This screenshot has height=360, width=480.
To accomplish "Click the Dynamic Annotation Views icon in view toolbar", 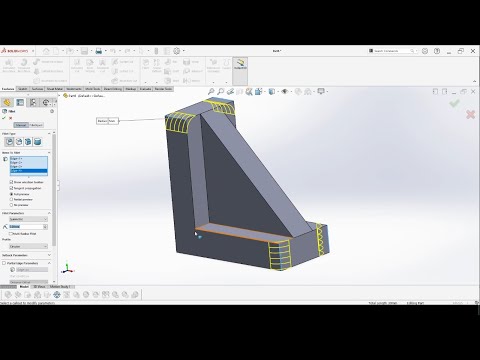I will [x=249, y=91].
